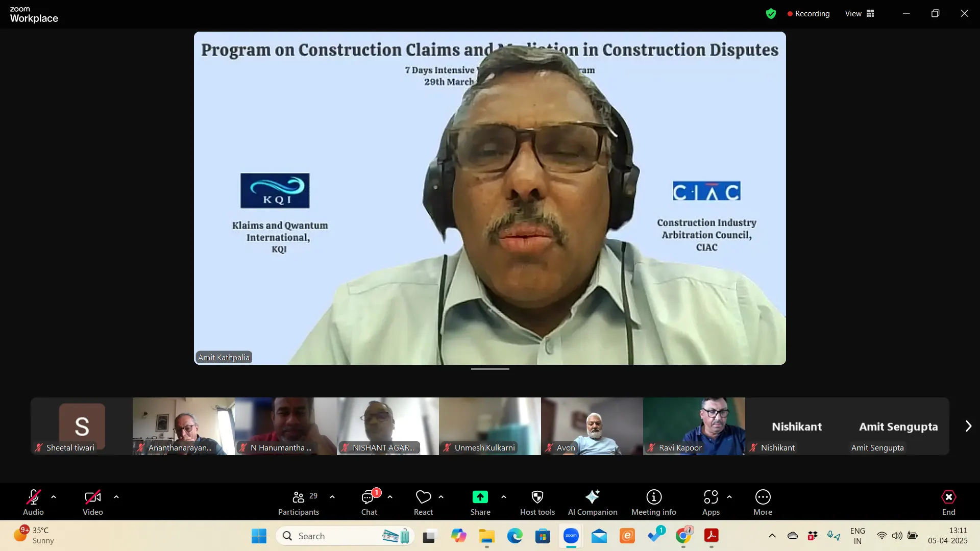Open React emoji picker
Viewport: 980px width, 551px height.
pos(423,503)
